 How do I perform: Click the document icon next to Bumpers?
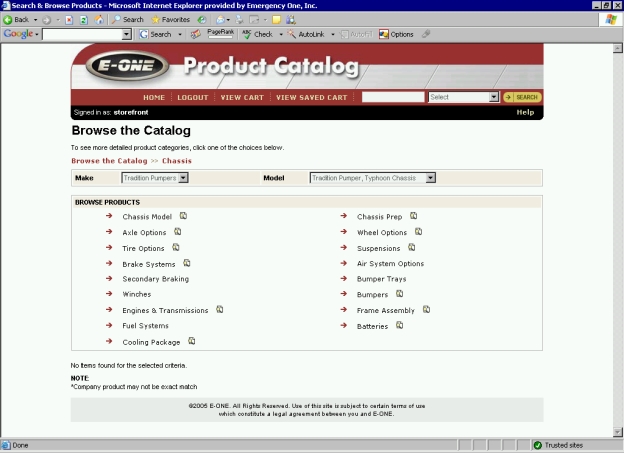click(x=400, y=294)
